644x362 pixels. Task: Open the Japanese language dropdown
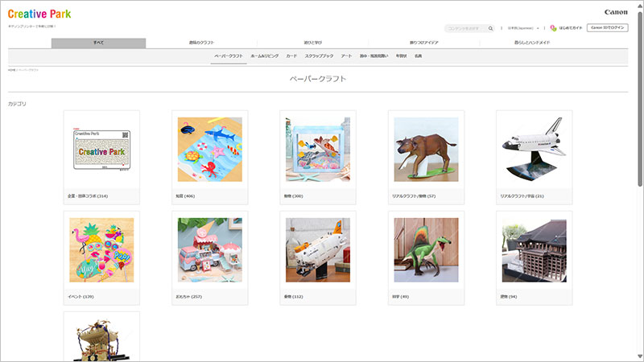coord(523,28)
